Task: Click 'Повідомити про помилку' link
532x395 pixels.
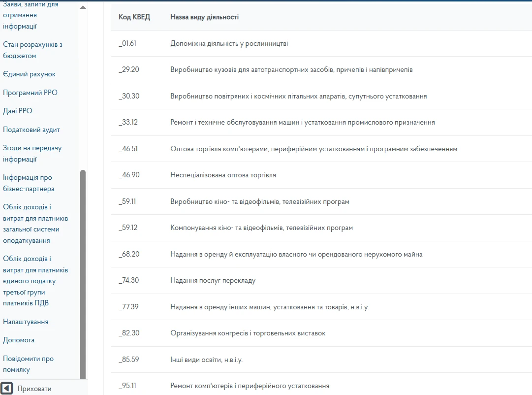Action: pos(28,364)
